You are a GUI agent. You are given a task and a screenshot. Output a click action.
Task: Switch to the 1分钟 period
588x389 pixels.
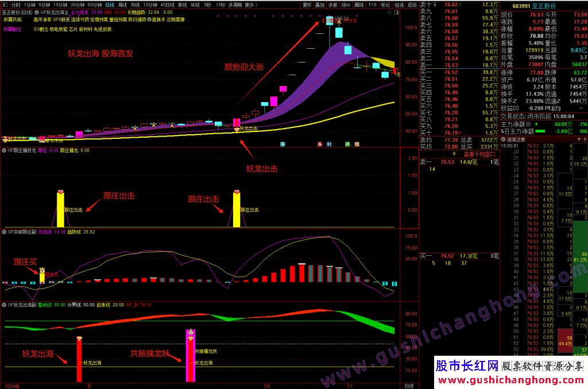[x=30, y=5]
